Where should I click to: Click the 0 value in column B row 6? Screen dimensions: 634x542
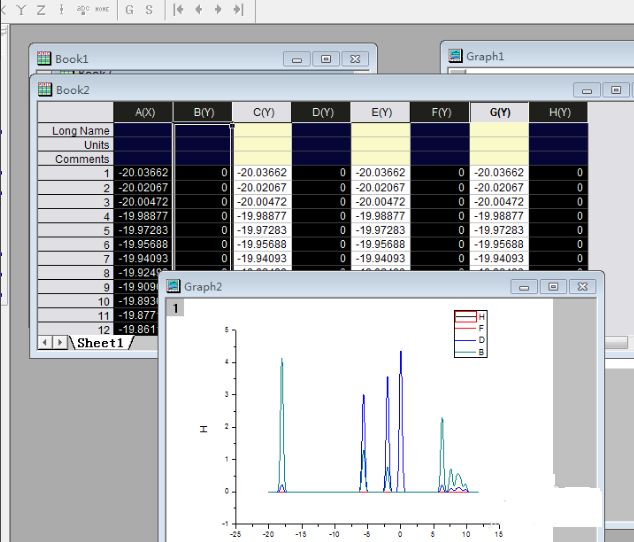(202, 244)
